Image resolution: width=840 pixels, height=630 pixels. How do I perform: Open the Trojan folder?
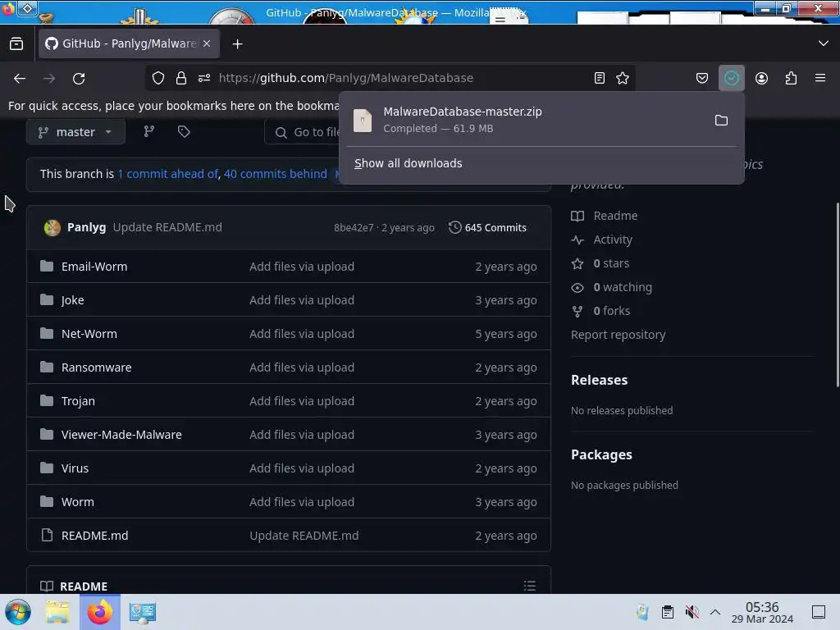point(78,400)
